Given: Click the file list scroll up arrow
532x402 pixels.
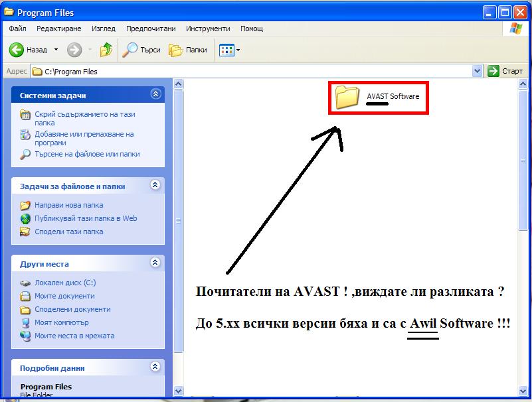Looking at the screenshot, I should [x=523, y=84].
